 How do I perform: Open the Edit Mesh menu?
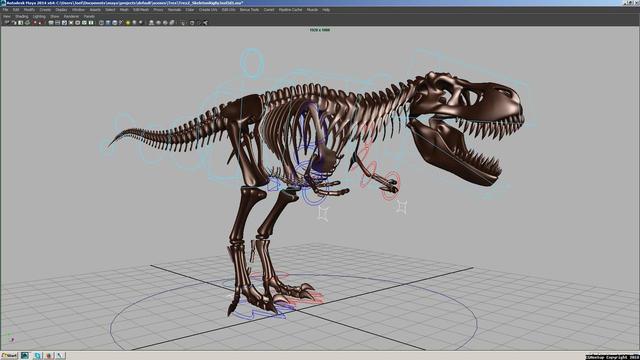pos(141,10)
